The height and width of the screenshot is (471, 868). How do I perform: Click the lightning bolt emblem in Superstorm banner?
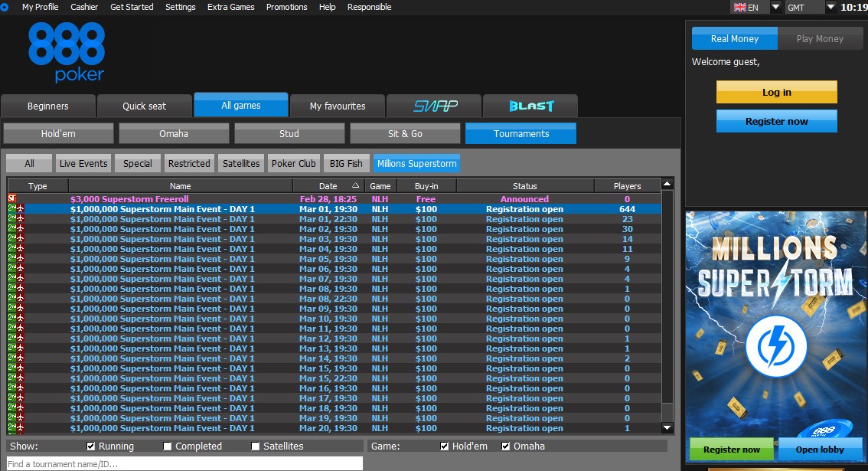(x=776, y=345)
